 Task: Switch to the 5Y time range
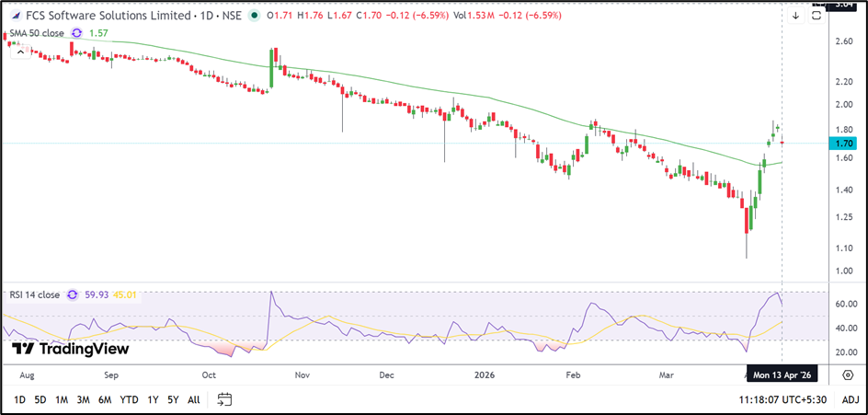(172, 399)
